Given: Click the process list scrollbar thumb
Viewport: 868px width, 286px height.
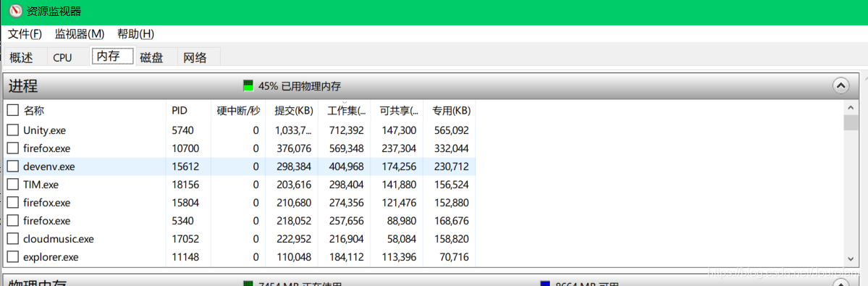Looking at the screenshot, I should [851, 122].
